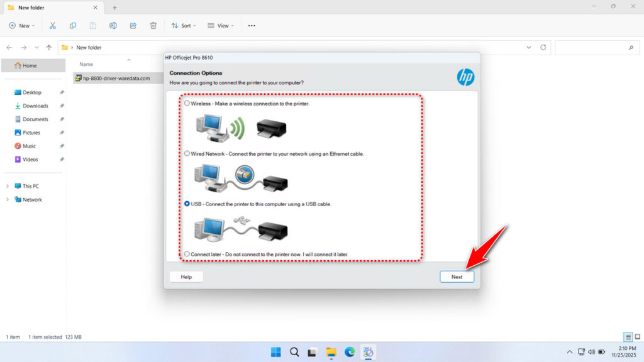Viewport: 644px width, 362px height.
Task: Click the Share icon in the toolbar
Action: click(x=133, y=25)
